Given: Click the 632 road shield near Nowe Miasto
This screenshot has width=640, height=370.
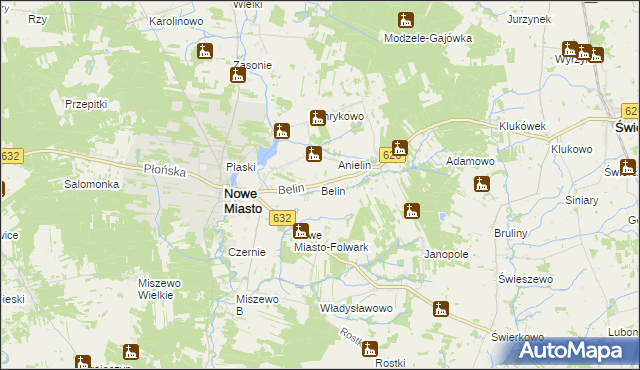Looking at the screenshot, I should pos(282,218).
